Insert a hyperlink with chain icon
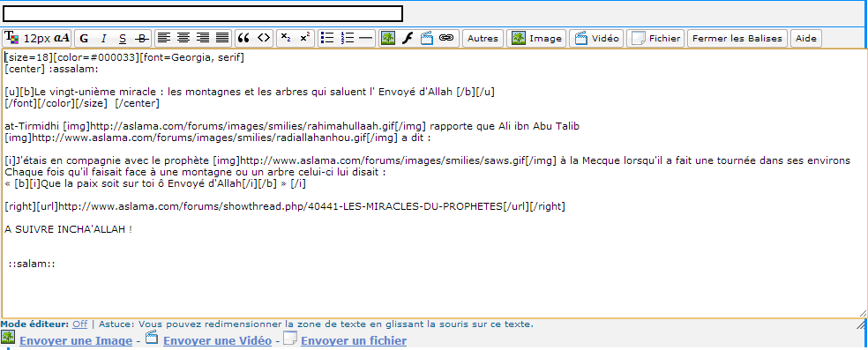The image size is (868, 350). (446, 38)
